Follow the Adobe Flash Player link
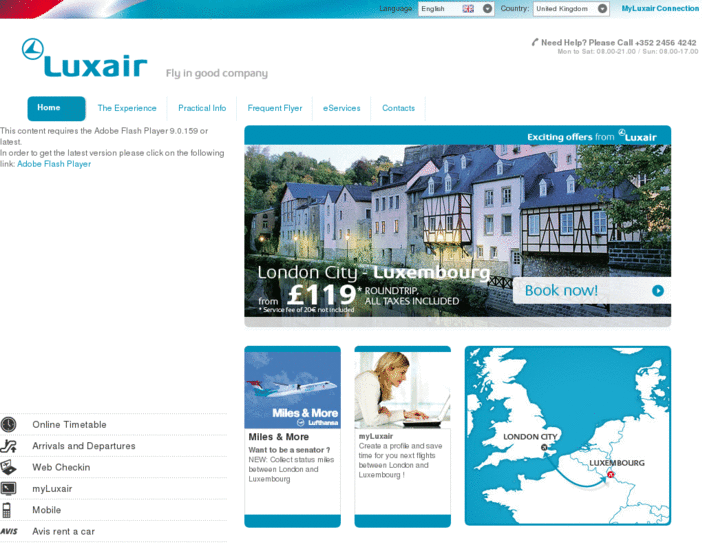The width and height of the screenshot is (727, 545). coord(54,164)
